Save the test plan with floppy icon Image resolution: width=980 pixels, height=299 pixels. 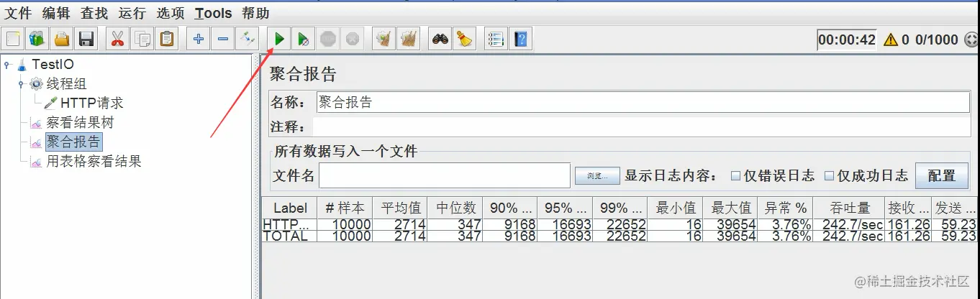(86, 39)
